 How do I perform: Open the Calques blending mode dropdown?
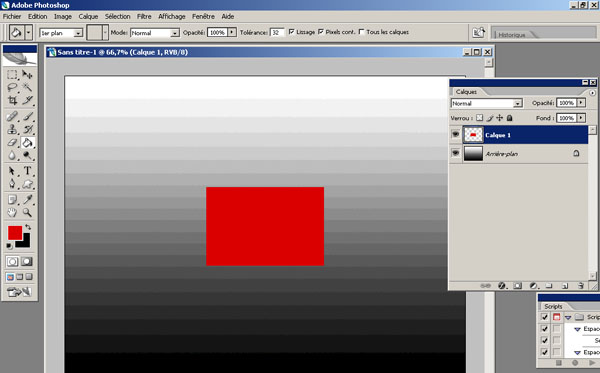coord(486,103)
